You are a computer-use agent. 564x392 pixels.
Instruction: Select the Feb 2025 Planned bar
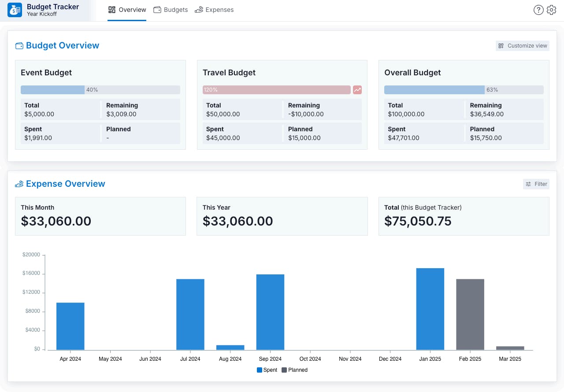470,313
